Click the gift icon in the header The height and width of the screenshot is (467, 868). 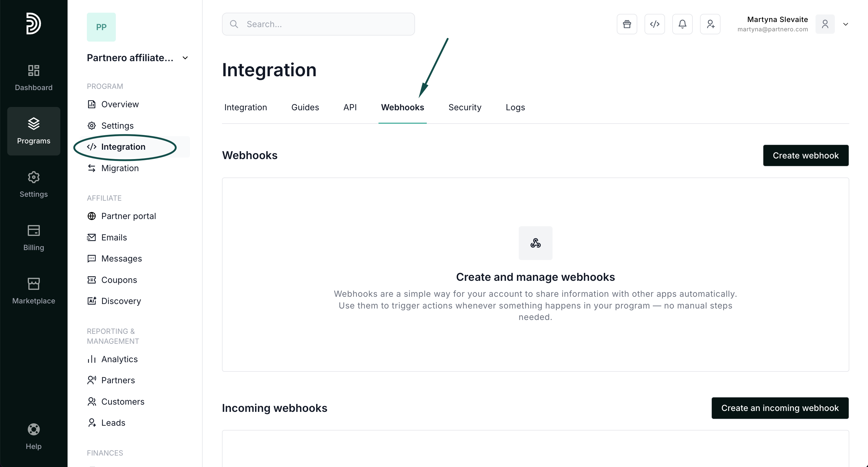point(627,24)
